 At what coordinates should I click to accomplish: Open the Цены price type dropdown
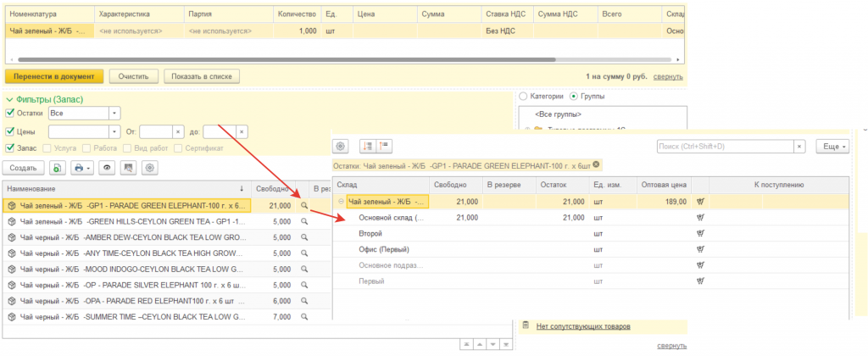pyautogui.click(x=114, y=131)
